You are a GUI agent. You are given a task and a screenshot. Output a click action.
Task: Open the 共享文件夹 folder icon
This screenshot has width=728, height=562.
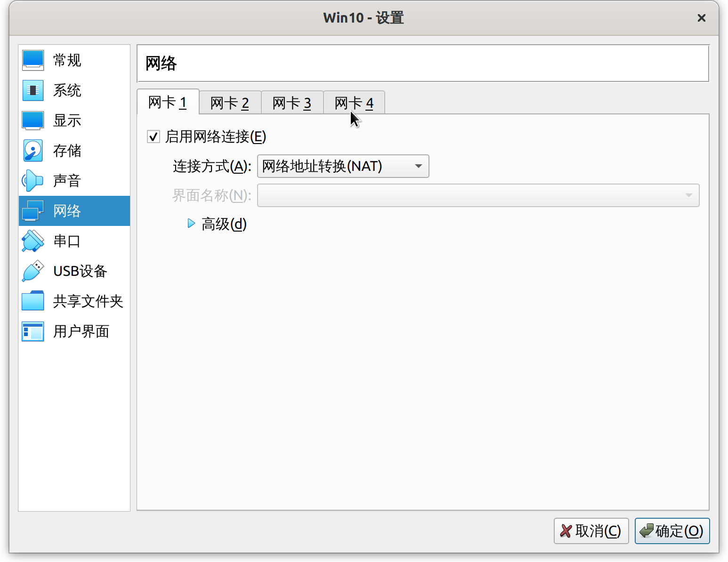[33, 301]
